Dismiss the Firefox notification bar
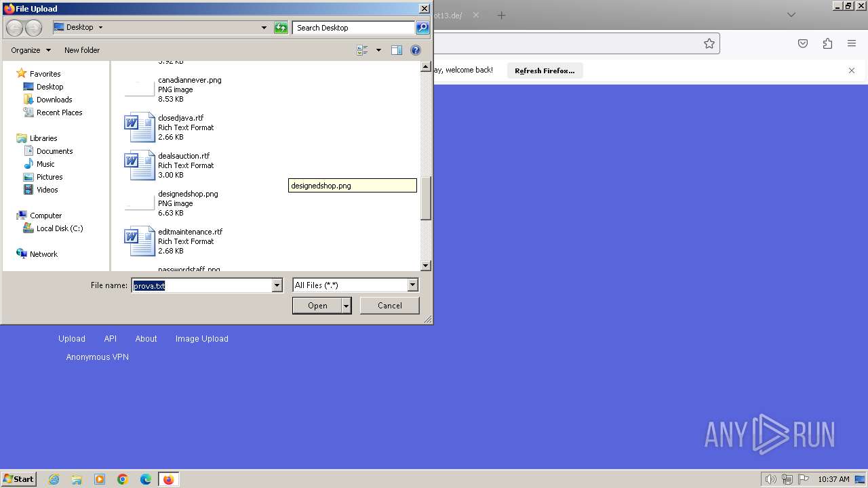The image size is (868, 488). (852, 70)
